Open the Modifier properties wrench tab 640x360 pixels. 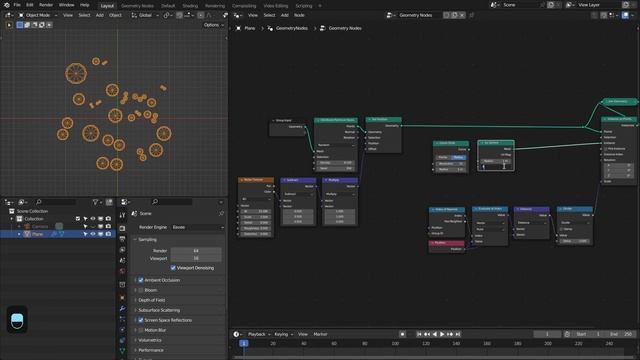122,309
